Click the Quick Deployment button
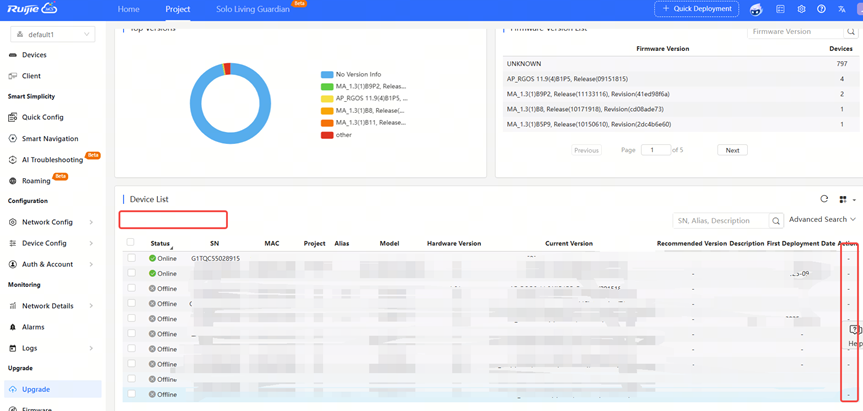Screen dimensions: 863x411 (x=696, y=9)
